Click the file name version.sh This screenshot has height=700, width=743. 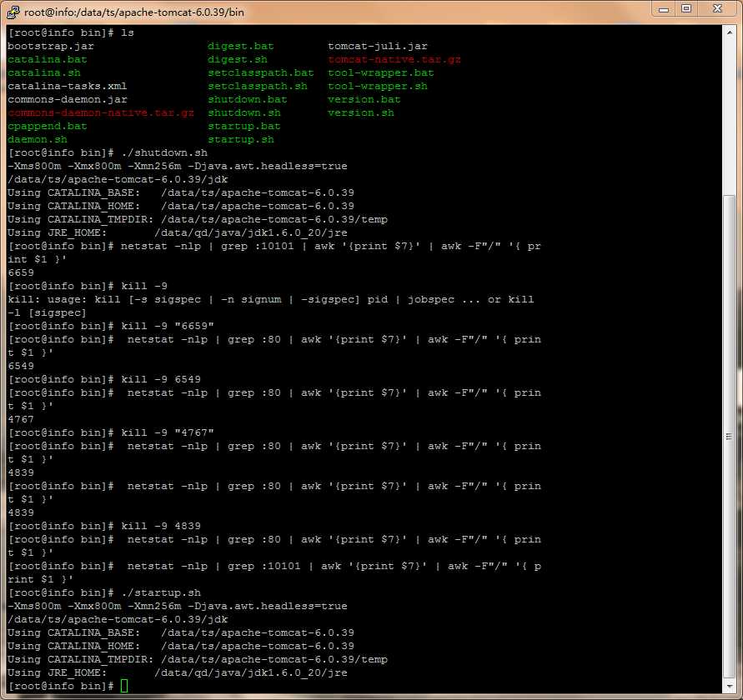[x=361, y=112]
